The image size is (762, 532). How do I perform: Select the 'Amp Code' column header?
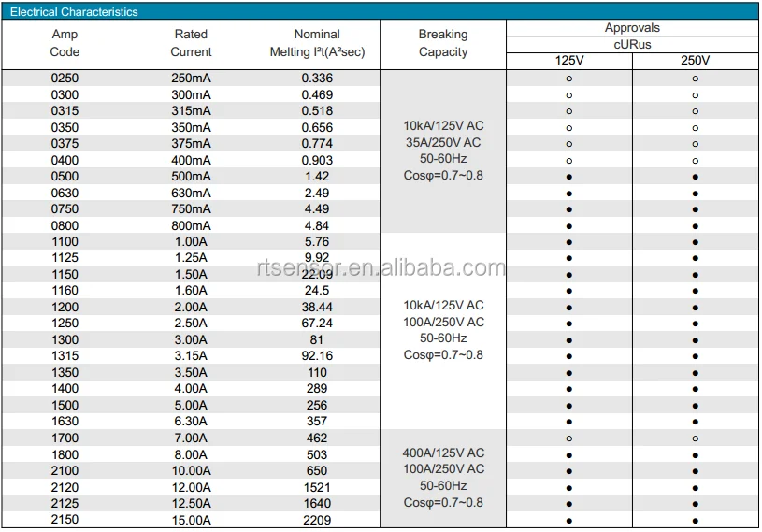coord(65,43)
